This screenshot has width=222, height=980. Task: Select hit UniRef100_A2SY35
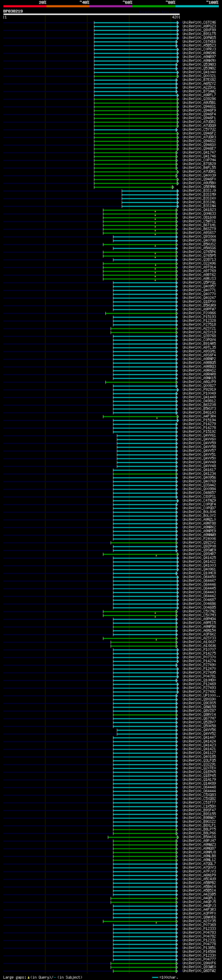(199, 921)
